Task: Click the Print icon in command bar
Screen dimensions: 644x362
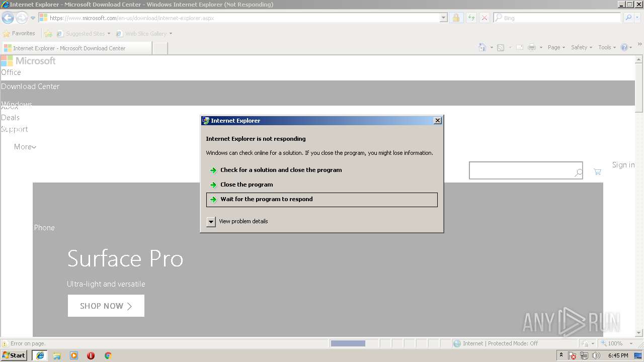Action: point(532,47)
